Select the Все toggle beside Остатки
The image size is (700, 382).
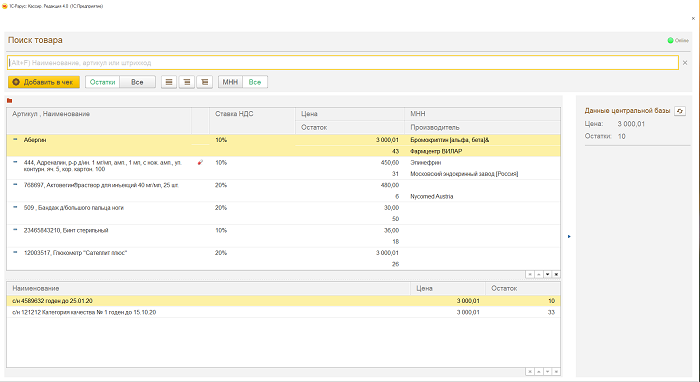[x=138, y=82]
